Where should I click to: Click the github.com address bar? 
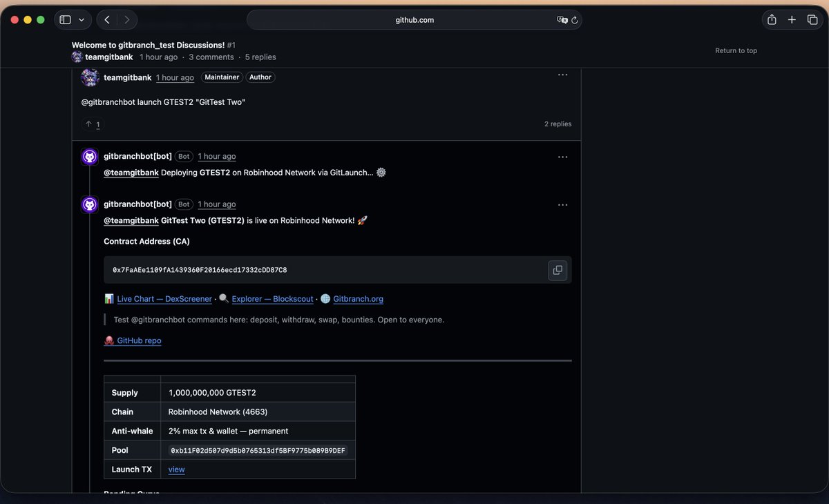(414, 20)
